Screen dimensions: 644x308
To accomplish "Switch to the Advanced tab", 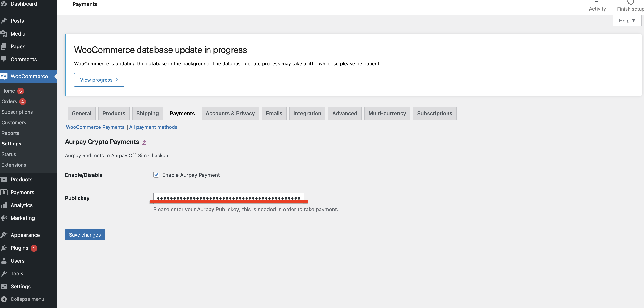I will pyautogui.click(x=345, y=113).
